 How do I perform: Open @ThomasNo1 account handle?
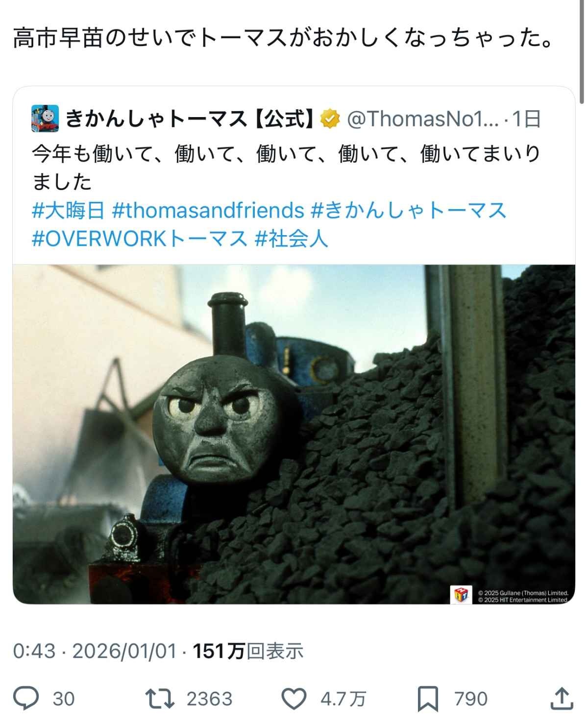(x=423, y=119)
